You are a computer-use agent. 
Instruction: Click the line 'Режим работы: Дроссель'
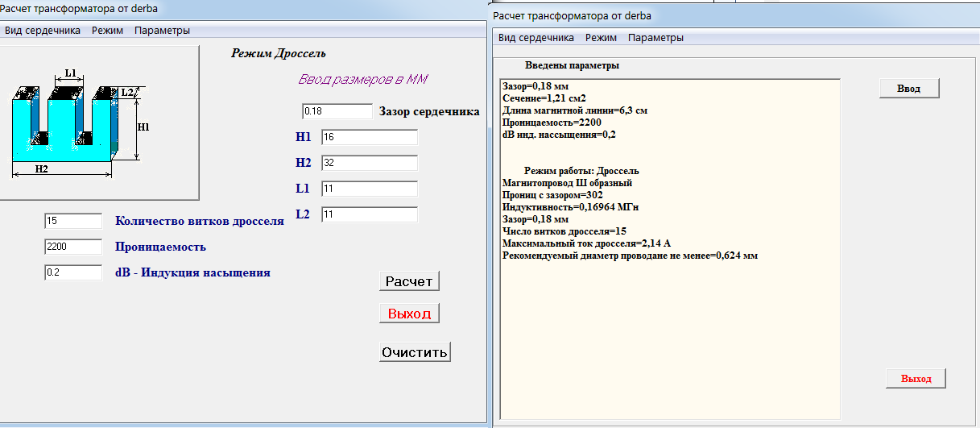pos(581,171)
